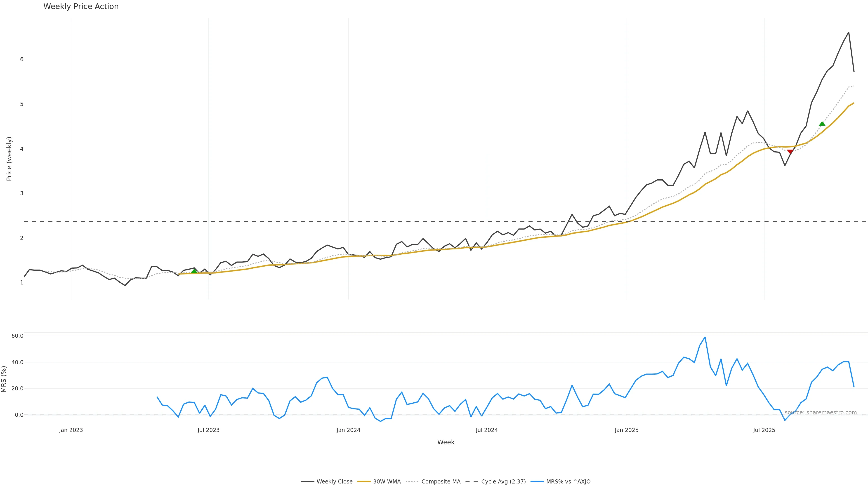
Task: Toggle the MRS% vs ^AXJO legend label
Action: [568, 482]
